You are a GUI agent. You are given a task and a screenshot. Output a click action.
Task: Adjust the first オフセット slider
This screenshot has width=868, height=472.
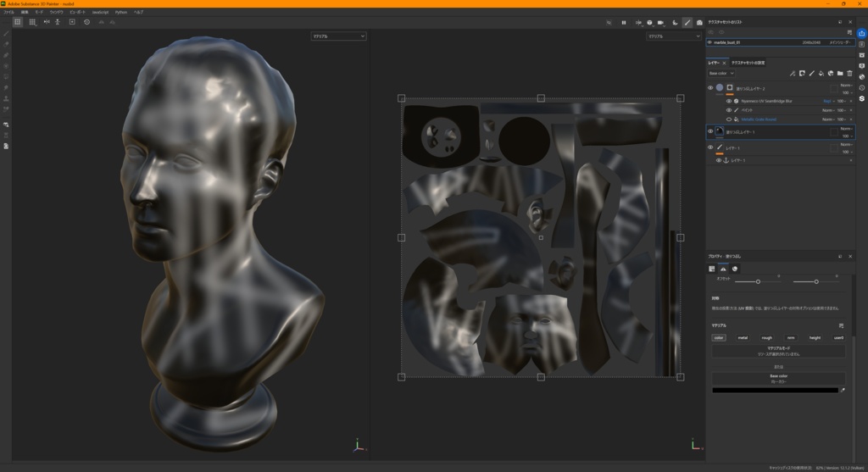point(758,281)
